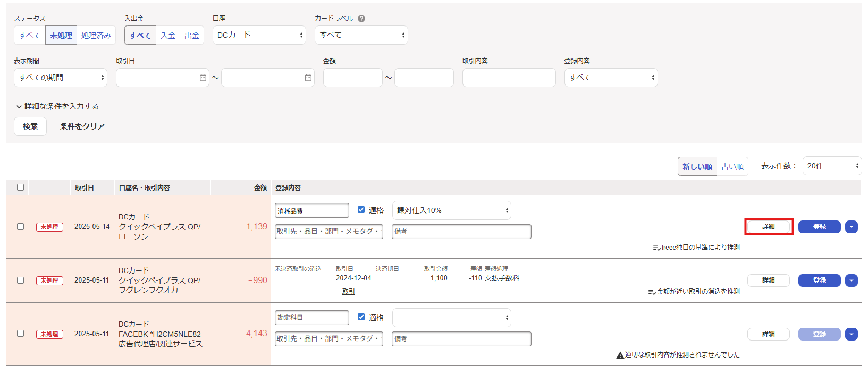Uncheck 適格 checkbox in the 消耗品費 row
The image size is (868, 366).
(x=361, y=210)
